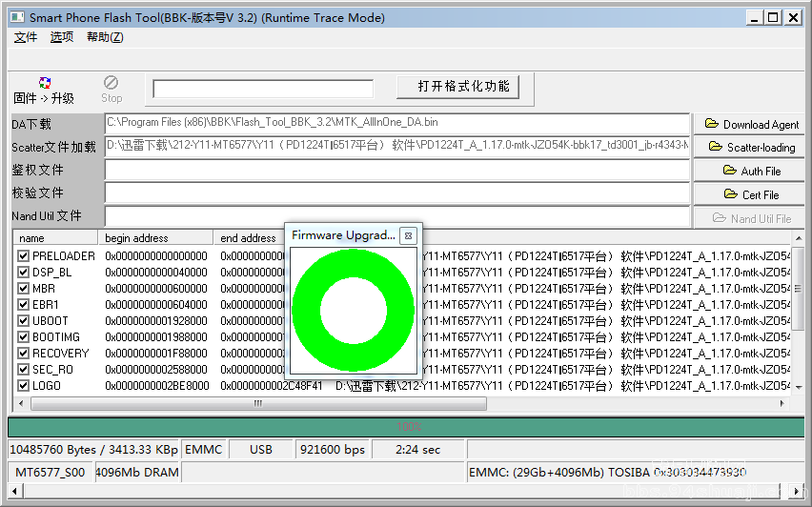Toggle the UBOOT partition checkbox
Viewport: 812px width, 507px height.
coord(24,321)
